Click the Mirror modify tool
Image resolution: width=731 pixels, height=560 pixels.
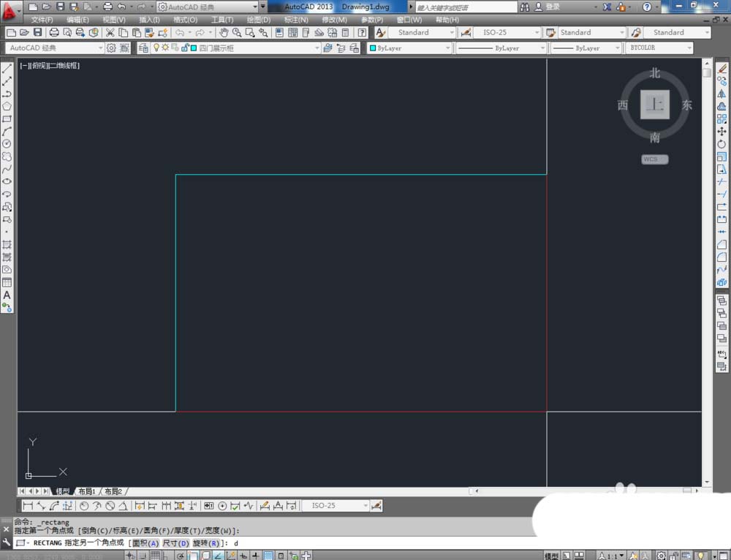point(721,94)
